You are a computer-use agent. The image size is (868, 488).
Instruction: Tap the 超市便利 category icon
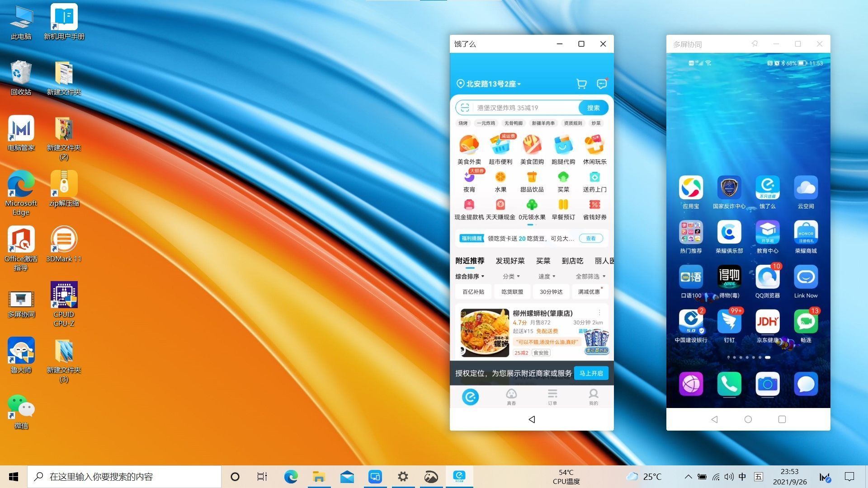point(500,145)
